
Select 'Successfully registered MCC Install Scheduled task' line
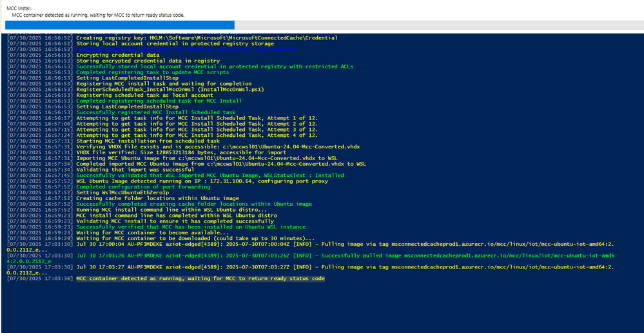(156, 113)
